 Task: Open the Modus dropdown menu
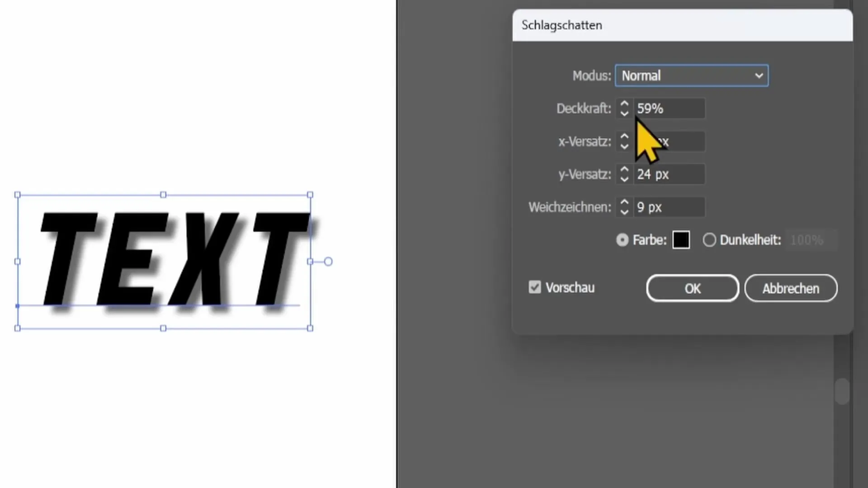tap(691, 75)
